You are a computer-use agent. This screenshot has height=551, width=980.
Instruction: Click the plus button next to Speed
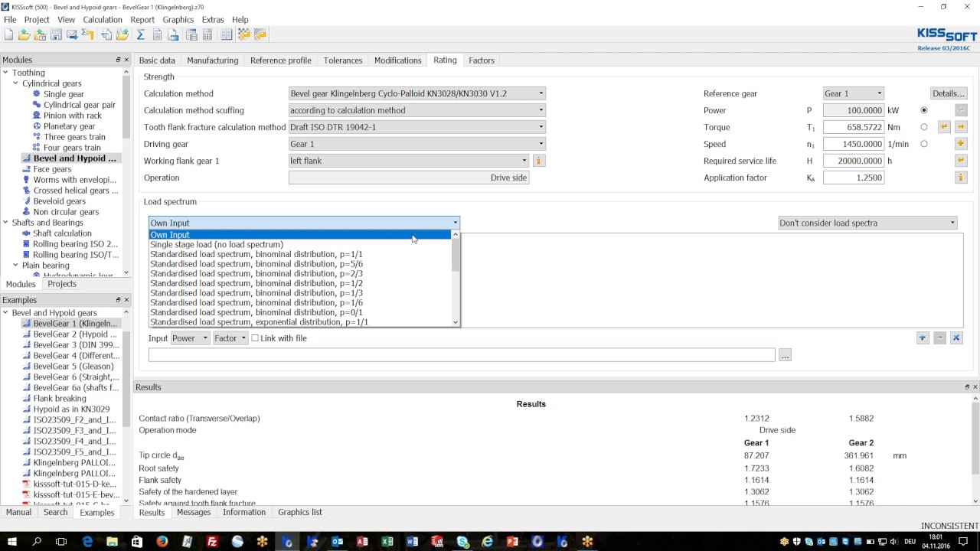click(960, 144)
